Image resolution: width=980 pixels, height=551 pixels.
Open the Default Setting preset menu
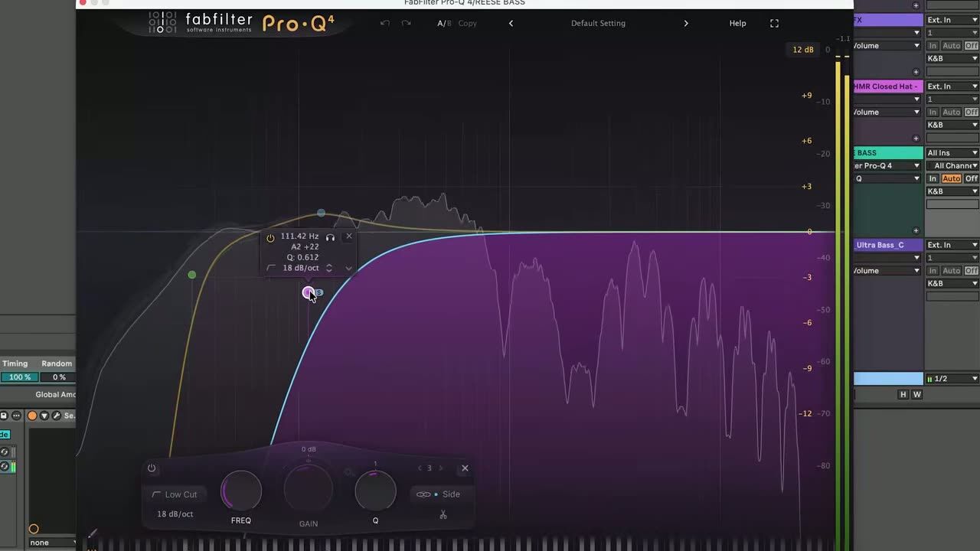pyautogui.click(x=598, y=23)
